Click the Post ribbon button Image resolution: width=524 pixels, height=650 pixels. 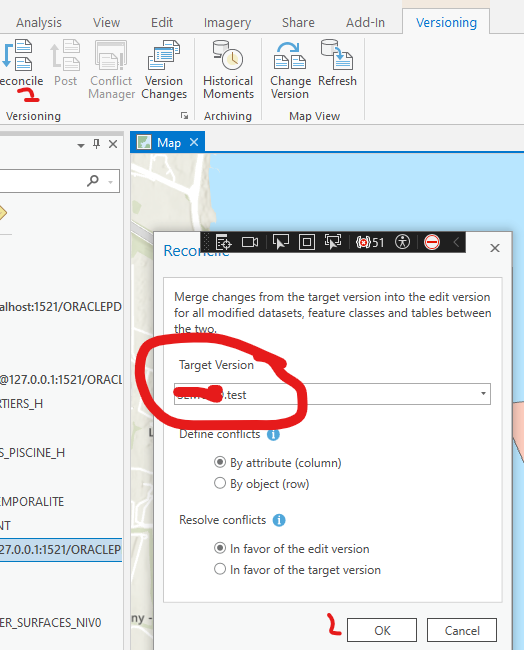66,63
